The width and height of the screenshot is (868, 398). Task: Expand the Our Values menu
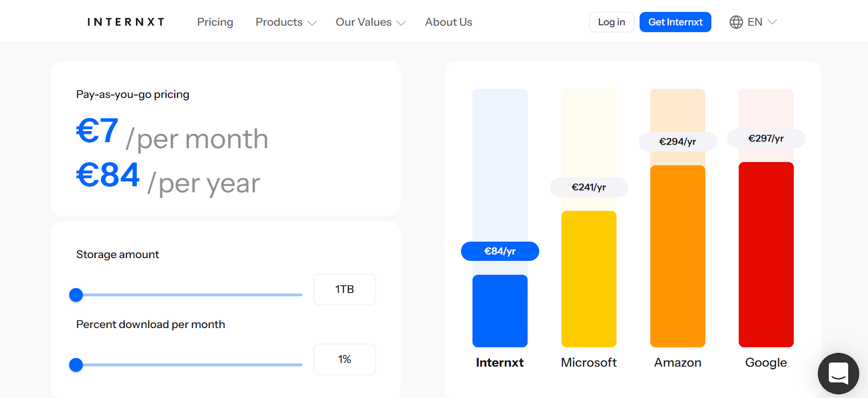coord(371,22)
